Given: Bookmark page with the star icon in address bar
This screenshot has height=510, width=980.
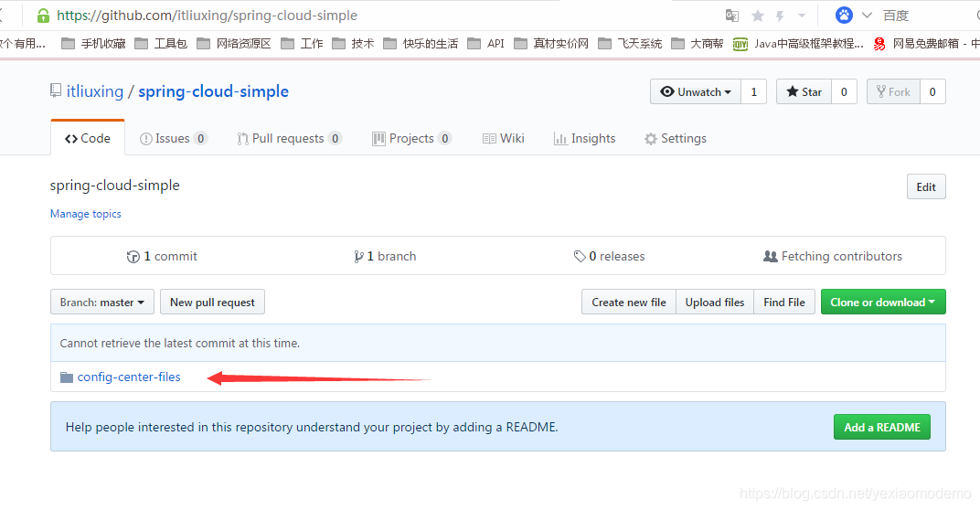Looking at the screenshot, I should [758, 16].
